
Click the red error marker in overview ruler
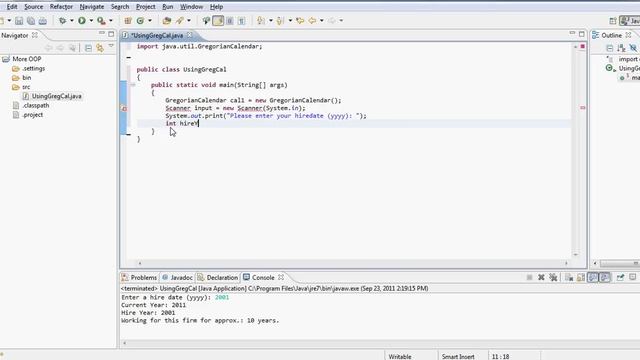pyautogui.click(x=582, y=108)
